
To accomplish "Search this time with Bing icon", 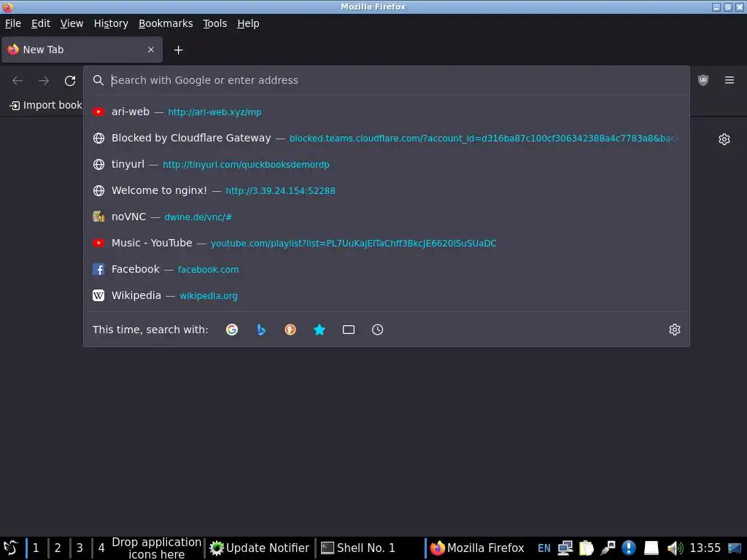I will click(x=261, y=330).
